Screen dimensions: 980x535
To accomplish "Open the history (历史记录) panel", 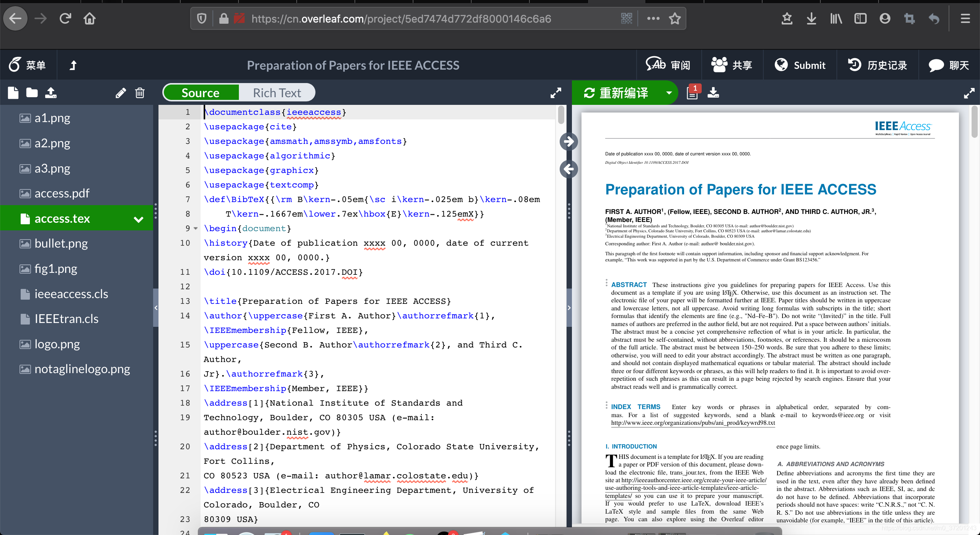I will [x=877, y=65].
